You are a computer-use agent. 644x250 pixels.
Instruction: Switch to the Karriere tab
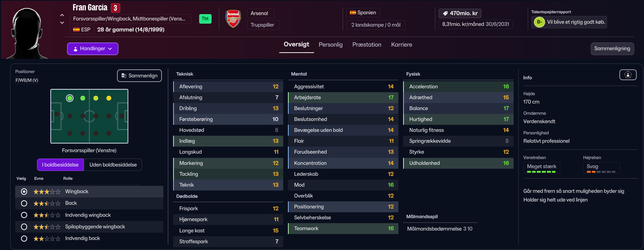point(401,45)
